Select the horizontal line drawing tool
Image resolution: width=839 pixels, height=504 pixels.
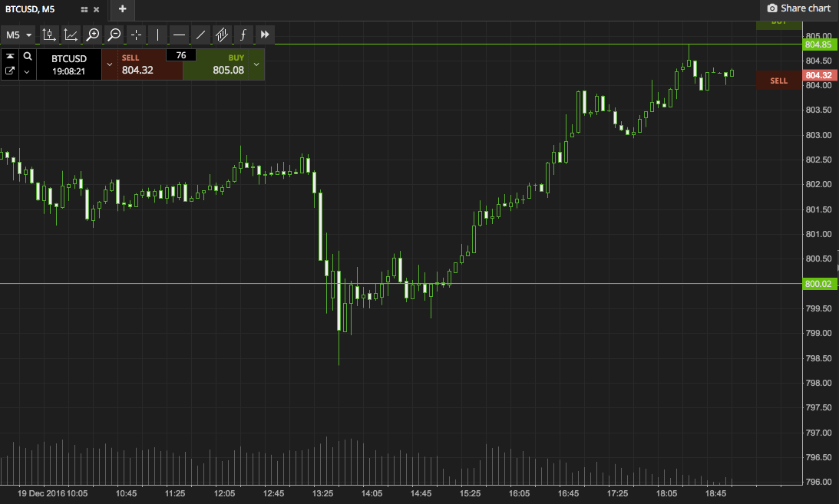click(x=180, y=35)
